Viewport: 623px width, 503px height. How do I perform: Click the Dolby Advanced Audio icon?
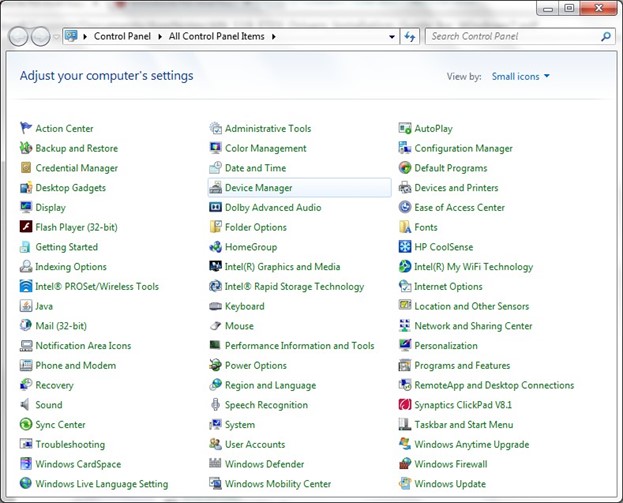click(216, 207)
